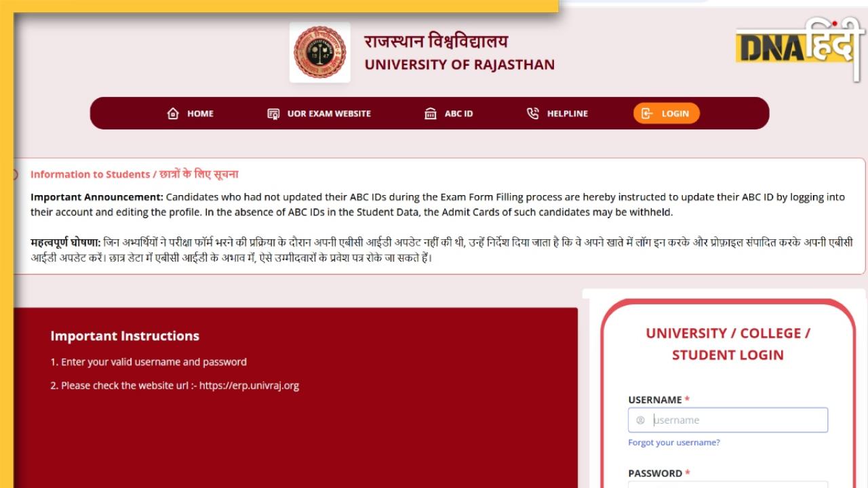
Task: Click the UNIVERSITY OF RAJASTHAN title text
Action: 460,65
